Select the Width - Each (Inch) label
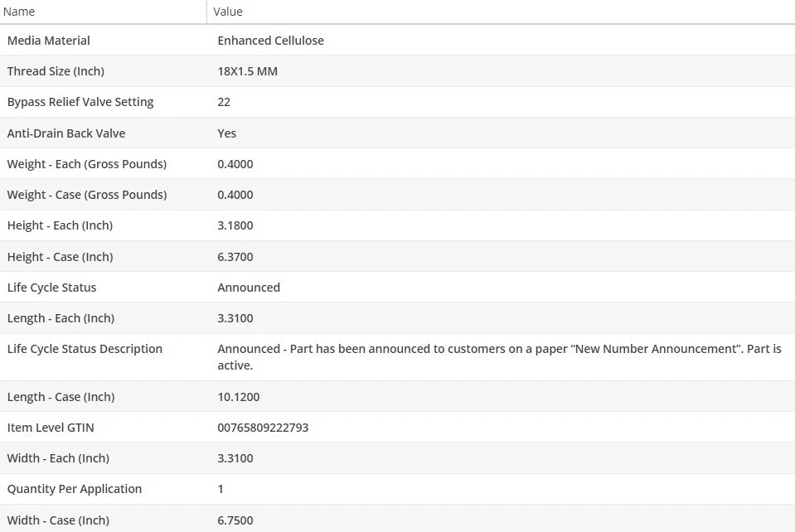 (x=58, y=458)
